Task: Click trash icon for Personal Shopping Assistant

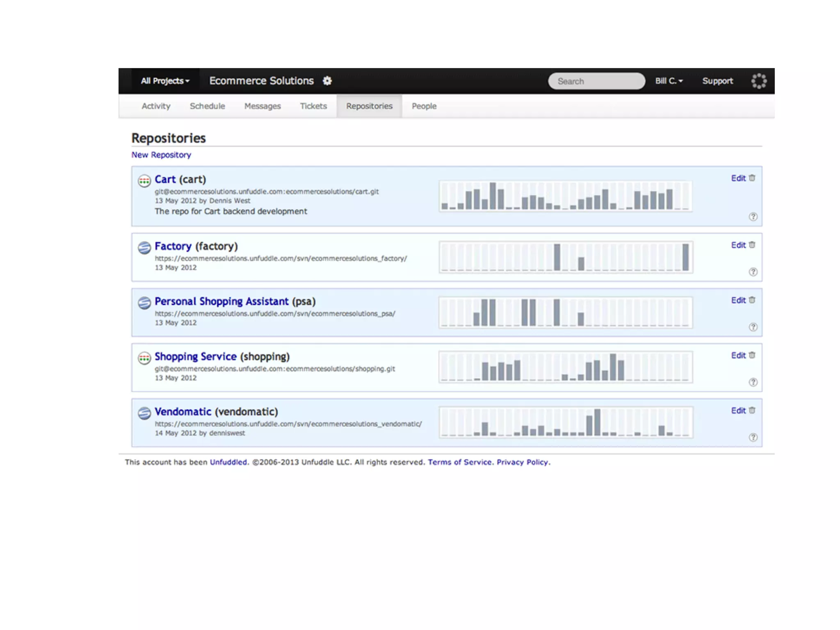Action: [752, 300]
